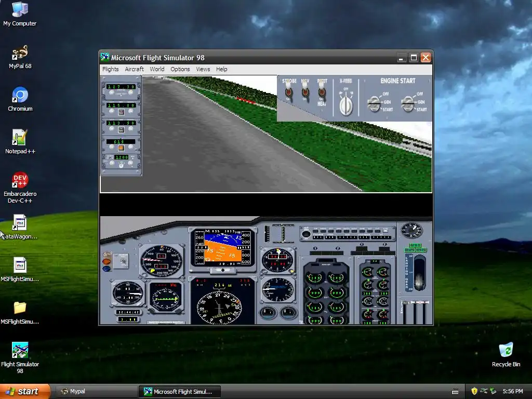Select the Chromium desktop shortcut
This screenshot has width=532, height=399.
20,100
